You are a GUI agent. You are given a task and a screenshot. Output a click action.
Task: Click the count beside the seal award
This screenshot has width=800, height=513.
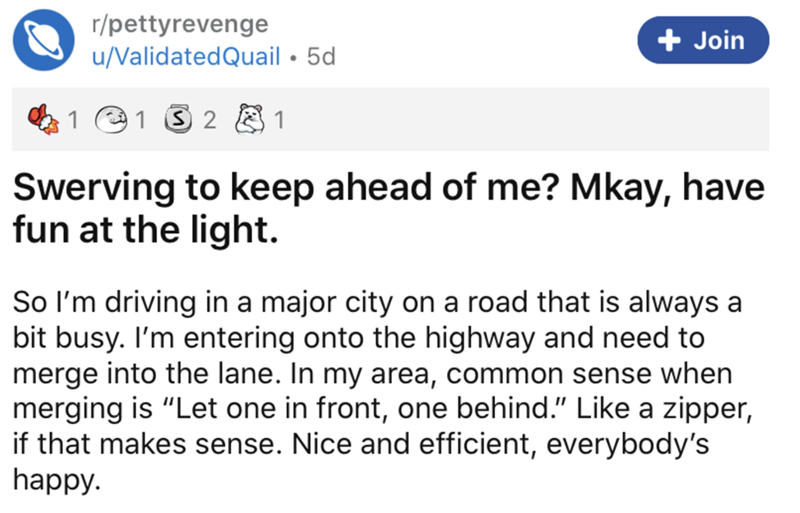[140, 122]
